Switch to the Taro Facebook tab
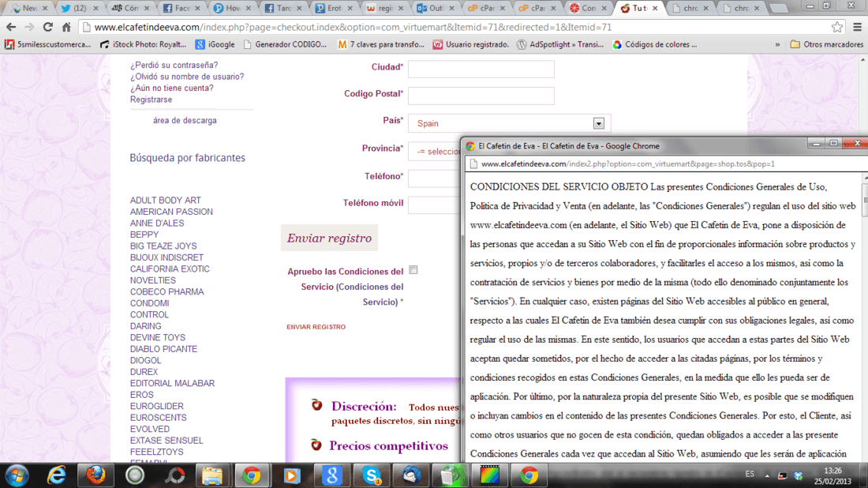868x488 pixels. (282, 9)
